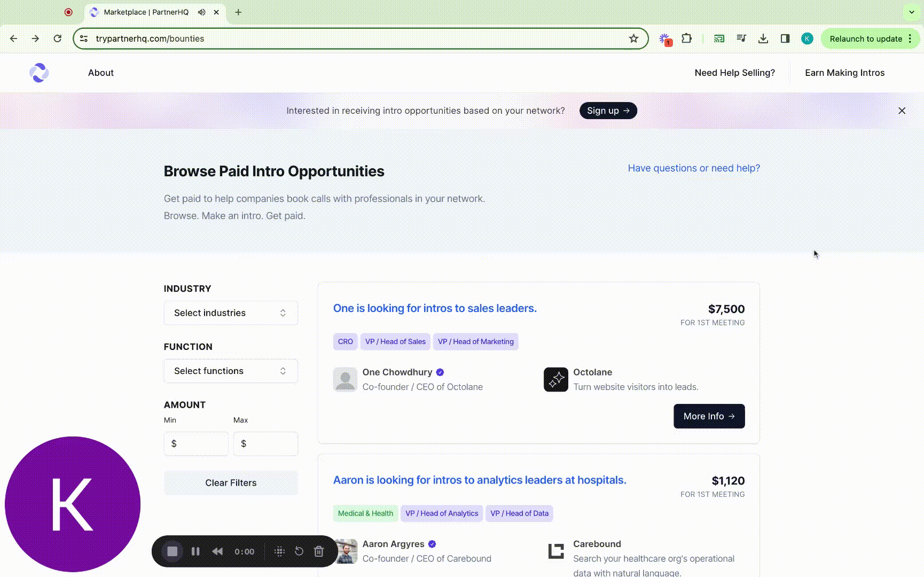Mute the Marketplace tab audio

point(202,12)
